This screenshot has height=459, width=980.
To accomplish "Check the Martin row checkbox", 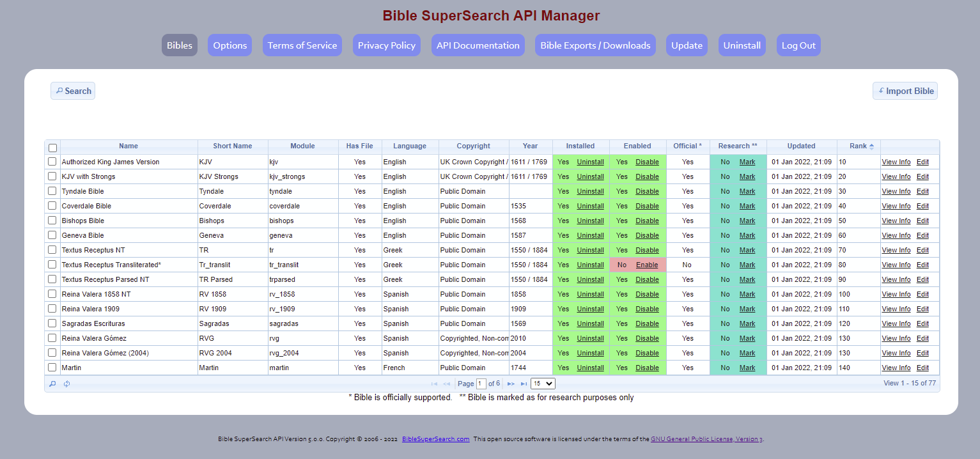I will (52, 368).
